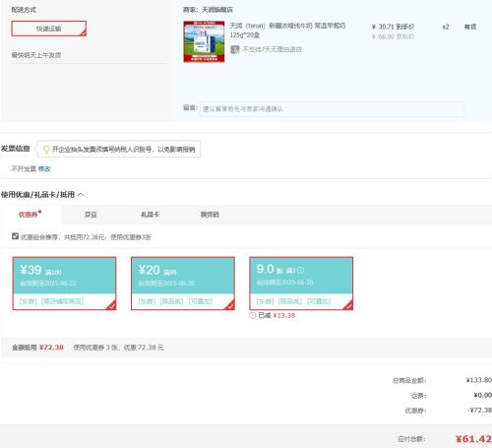The image size is (492, 448).
Task: Select the 快递运输 delivery option
Action: [49, 29]
